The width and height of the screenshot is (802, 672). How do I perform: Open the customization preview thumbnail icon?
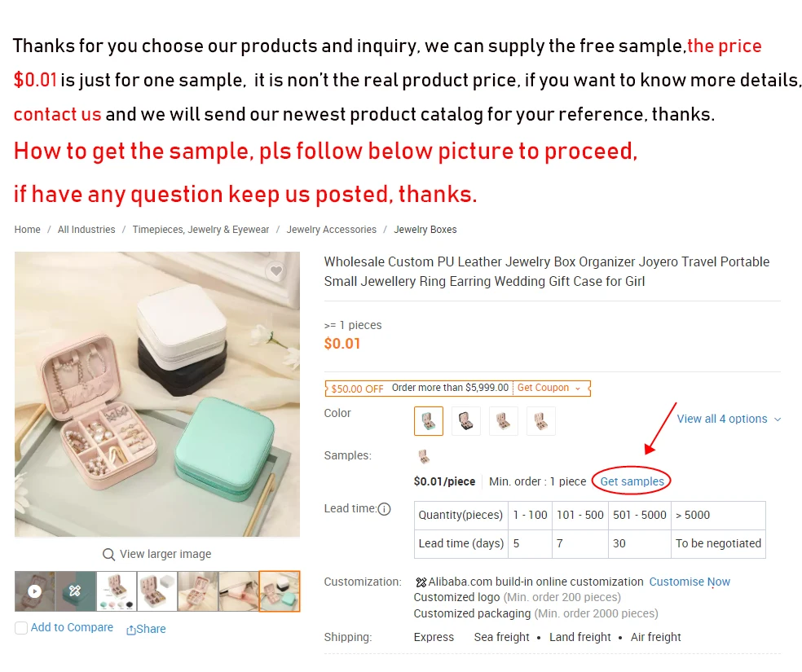(75, 591)
